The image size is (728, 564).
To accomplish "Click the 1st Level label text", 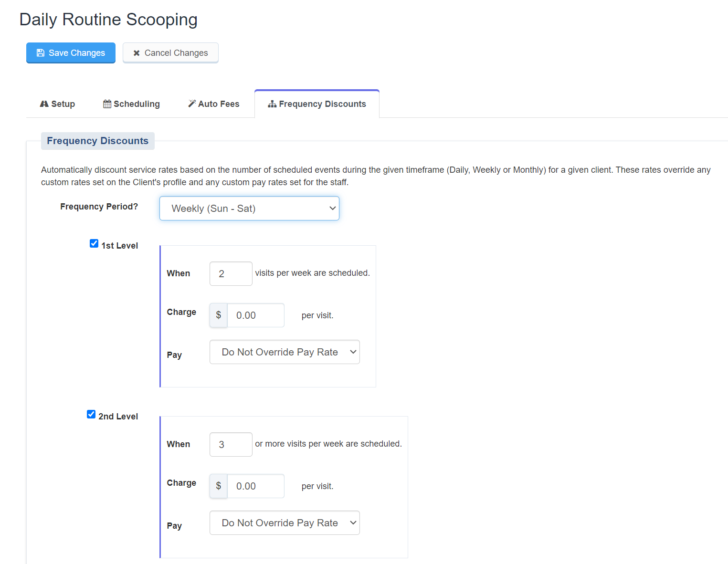I will 119,246.
